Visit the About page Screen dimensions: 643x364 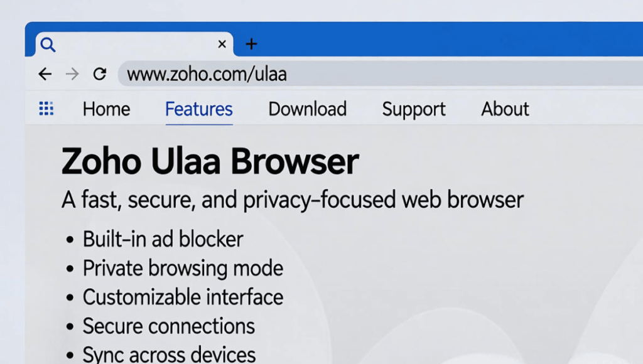coord(505,109)
